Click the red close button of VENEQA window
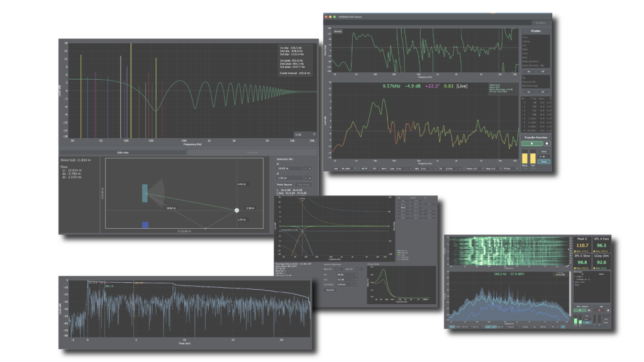644x362 pixels. (x=326, y=17)
